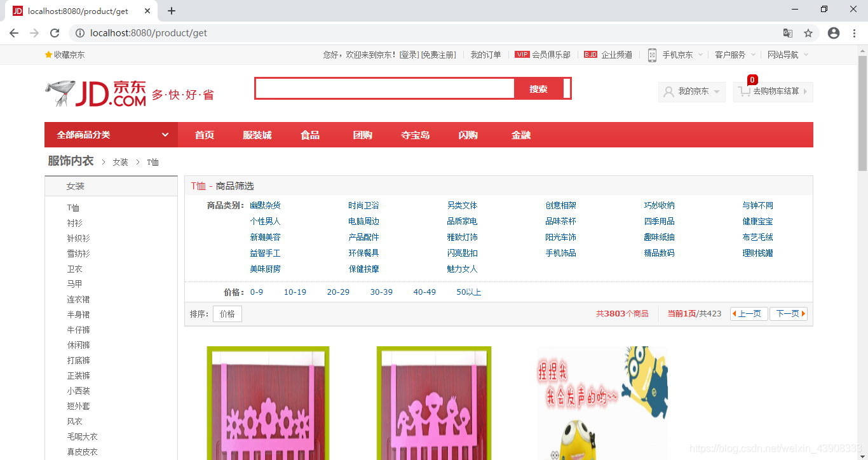Open 夺宝岛 nav item
The width and height of the screenshot is (868, 460).
click(x=416, y=135)
